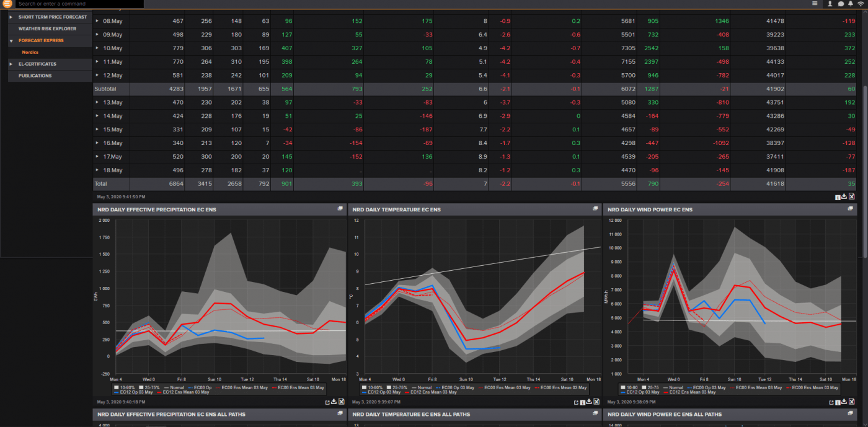Toggle EC12 Ens Mean in temperature legend
The image size is (868, 427).
point(434,392)
